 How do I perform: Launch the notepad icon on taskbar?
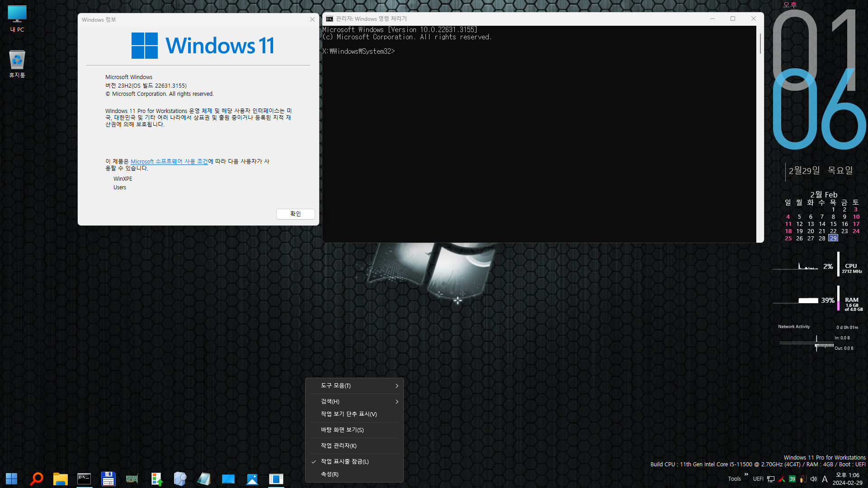204,479
